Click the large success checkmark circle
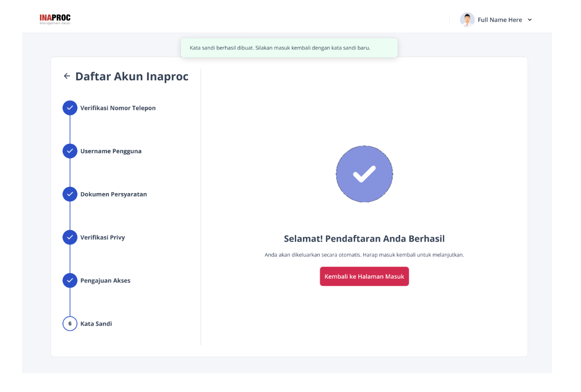This screenshot has height=392, width=581. (364, 174)
